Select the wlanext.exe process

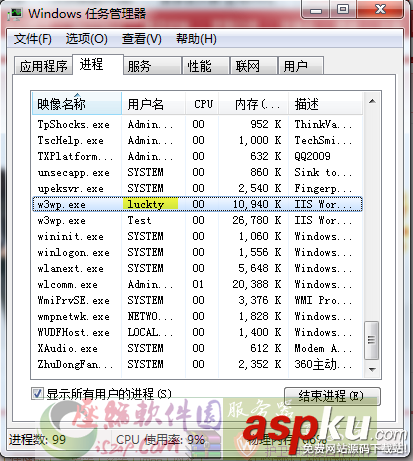(x=197, y=268)
